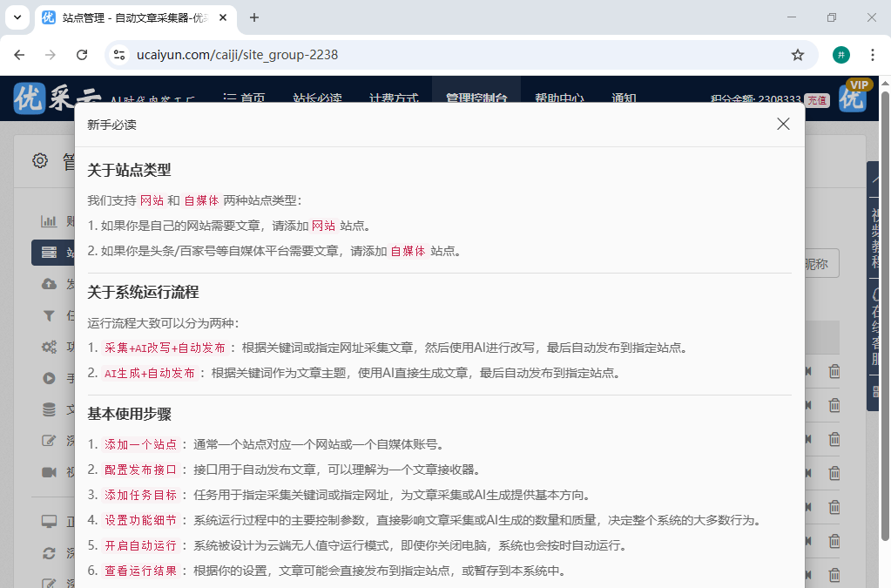Open the database stack sidebar icon
891x588 pixels.
tap(50, 409)
